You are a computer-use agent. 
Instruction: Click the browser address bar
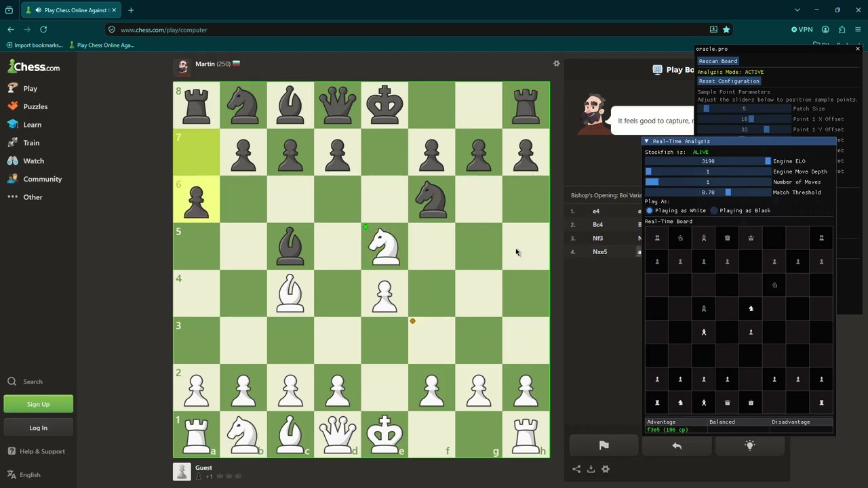(x=407, y=30)
